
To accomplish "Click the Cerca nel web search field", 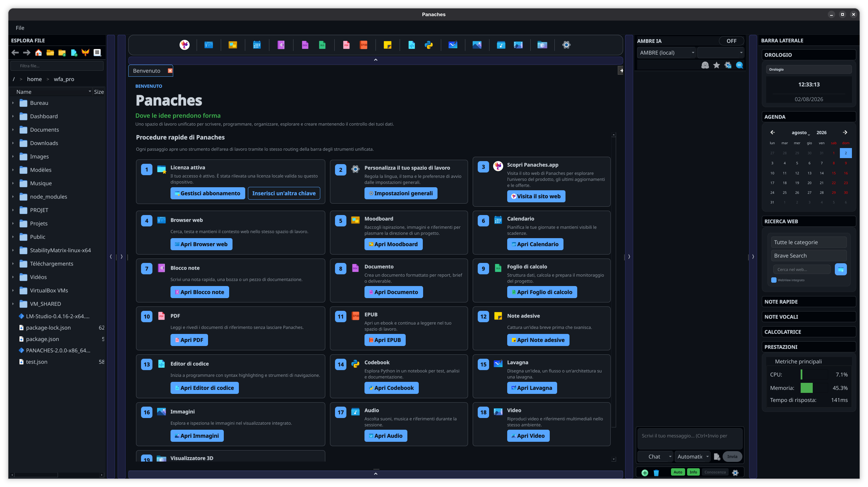I will pyautogui.click(x=802, y=269).
